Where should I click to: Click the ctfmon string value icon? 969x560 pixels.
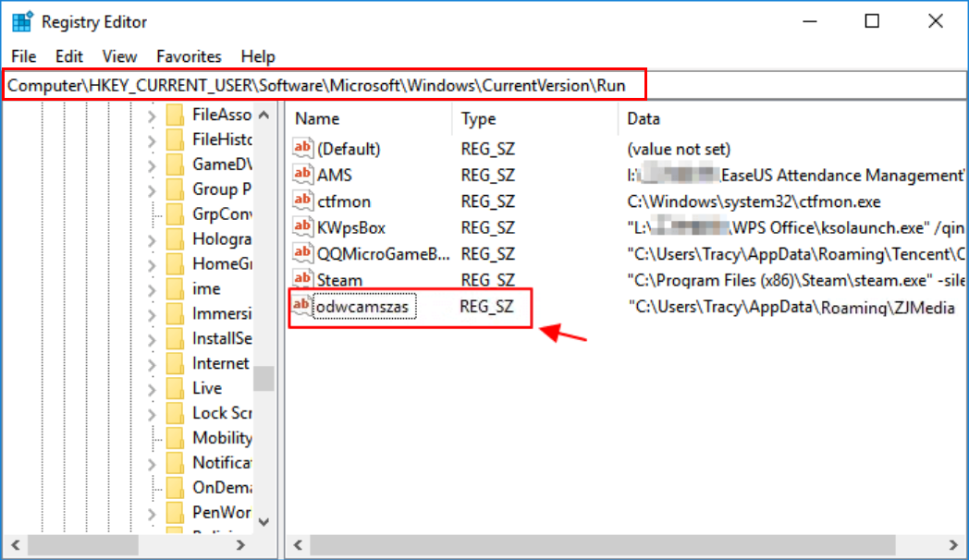(x=303, y=201)
